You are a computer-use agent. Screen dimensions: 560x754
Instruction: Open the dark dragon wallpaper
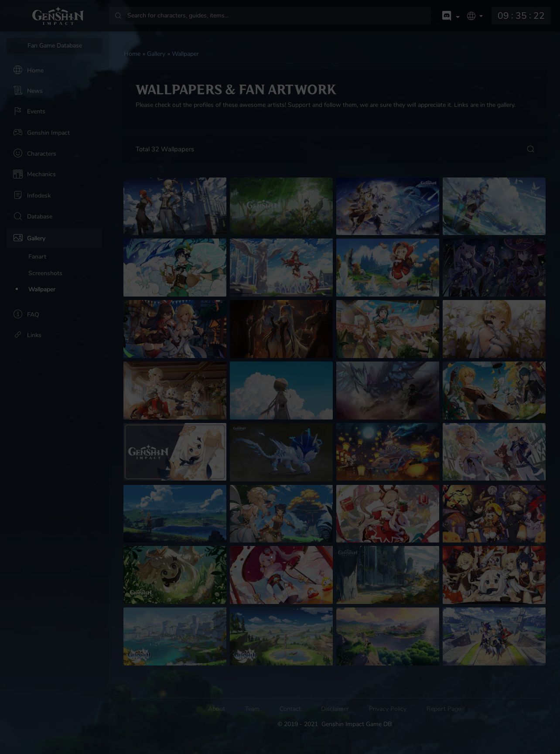point(388,390)
